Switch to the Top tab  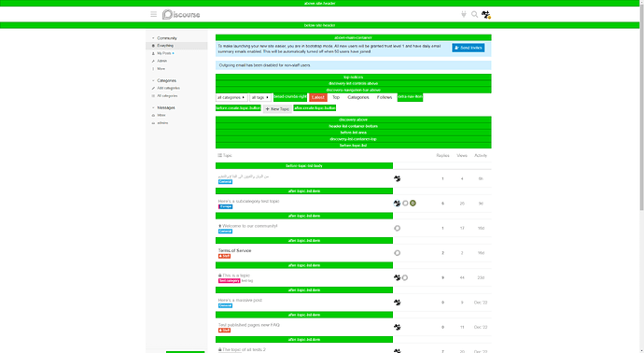tap(336, 97)
